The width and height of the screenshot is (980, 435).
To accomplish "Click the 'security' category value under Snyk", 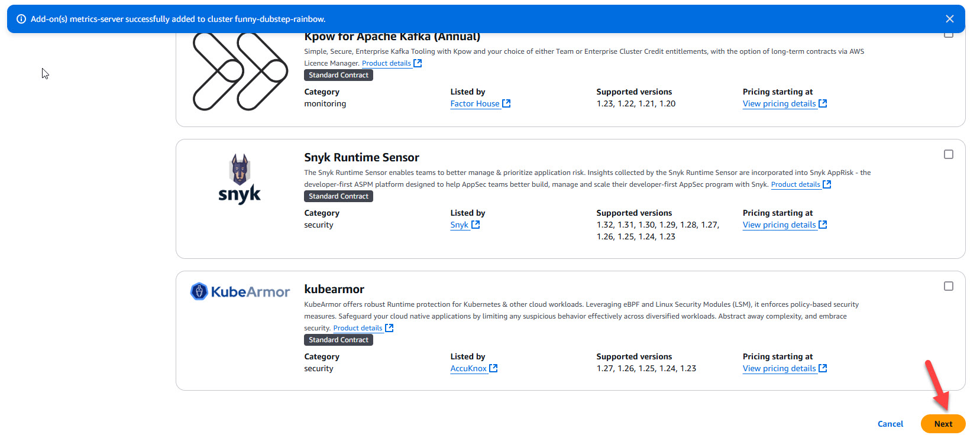I will [319, 225].
